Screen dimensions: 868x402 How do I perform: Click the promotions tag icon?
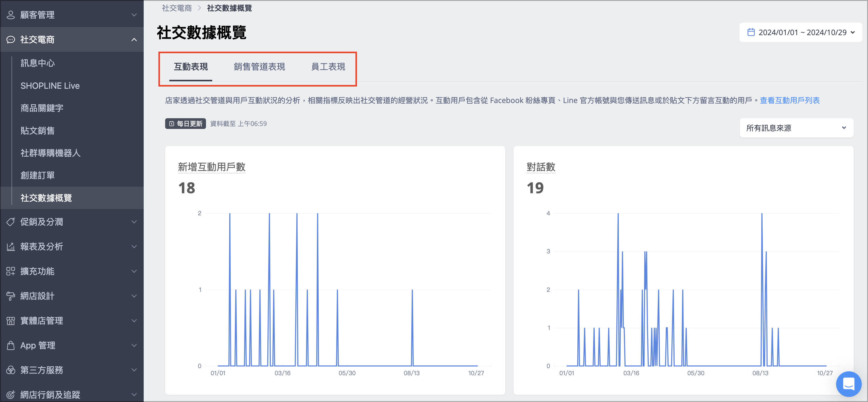[x=11, y=222]
